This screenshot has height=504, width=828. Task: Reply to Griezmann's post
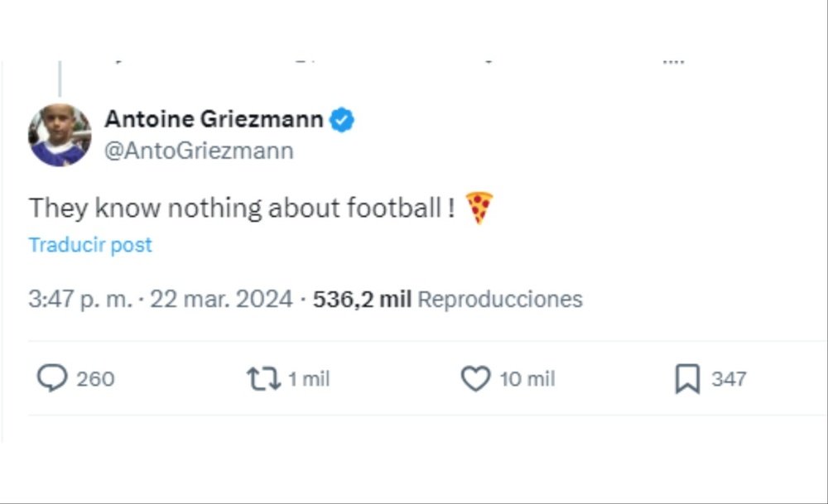coord(53,378)
